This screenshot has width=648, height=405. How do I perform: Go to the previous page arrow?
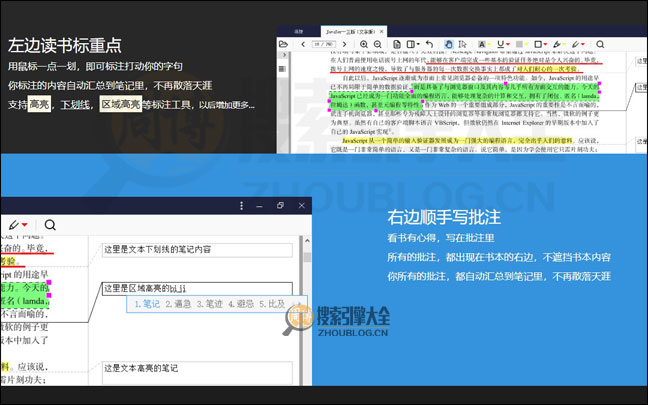pyautogui.click(x=303, y=45)
